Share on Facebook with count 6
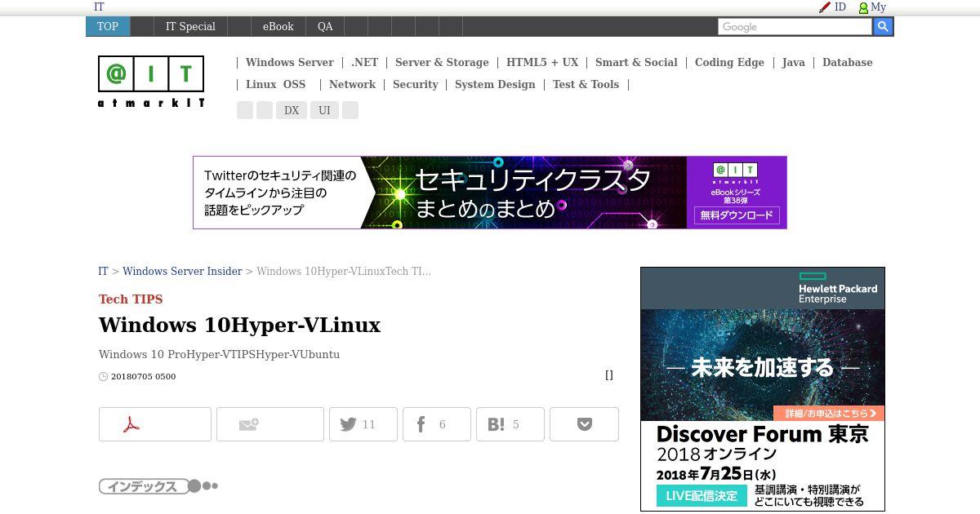Screen dimensions: 980x514 click(437, 424)
